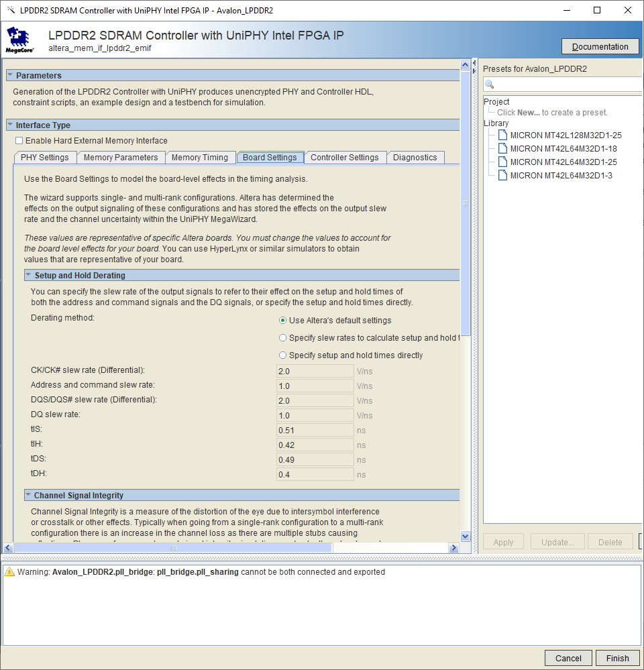
Task: Open the PHY Settings tab
Action: coord(45,157)
